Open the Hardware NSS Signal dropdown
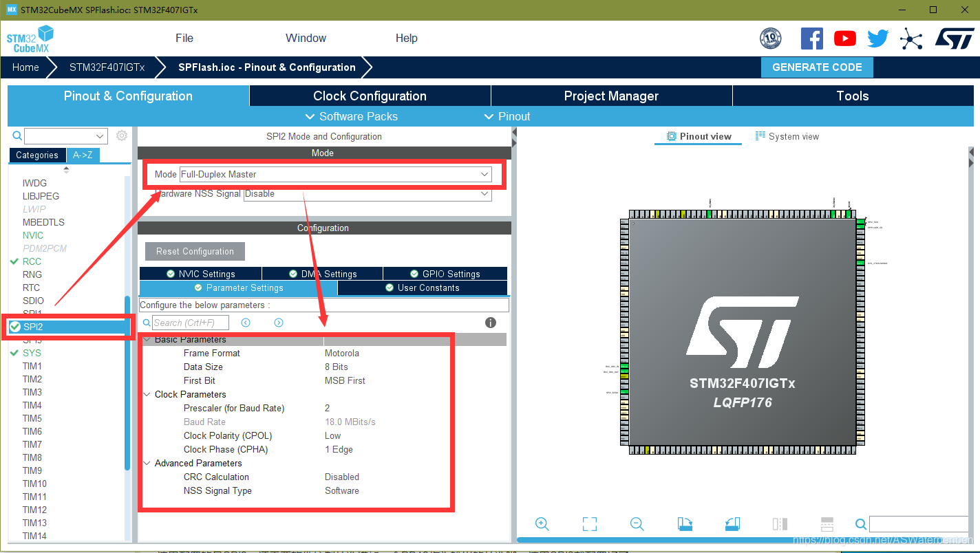Screen dimensions: 980x553 coord(368,194)
